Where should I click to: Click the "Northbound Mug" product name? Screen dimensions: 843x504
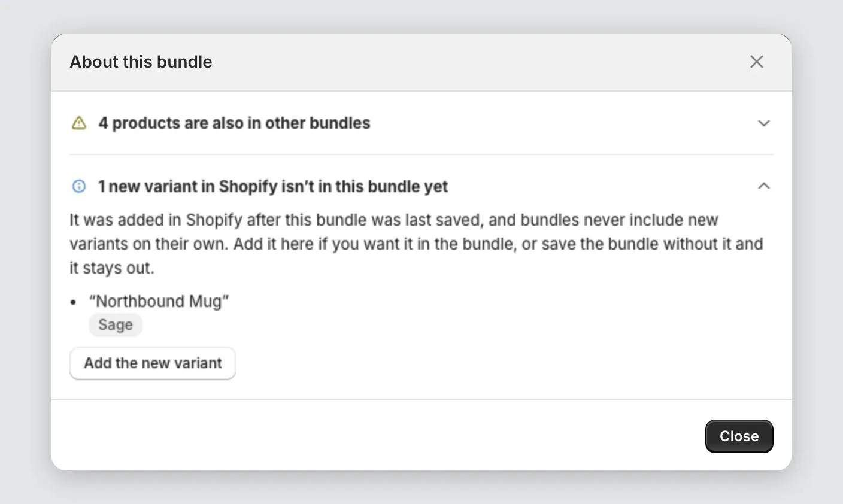[x=159, y=301]
